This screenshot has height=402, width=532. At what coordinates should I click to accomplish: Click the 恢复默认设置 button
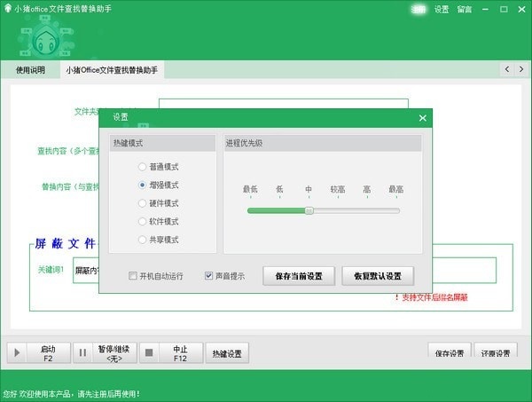[377, 275]
